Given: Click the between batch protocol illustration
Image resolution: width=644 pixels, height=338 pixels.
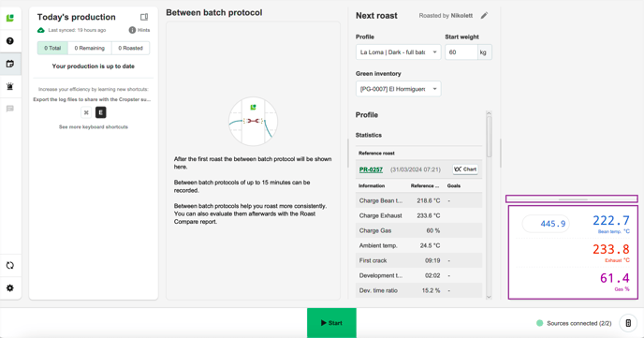Looking at the screenshot, I should (253, 121).
